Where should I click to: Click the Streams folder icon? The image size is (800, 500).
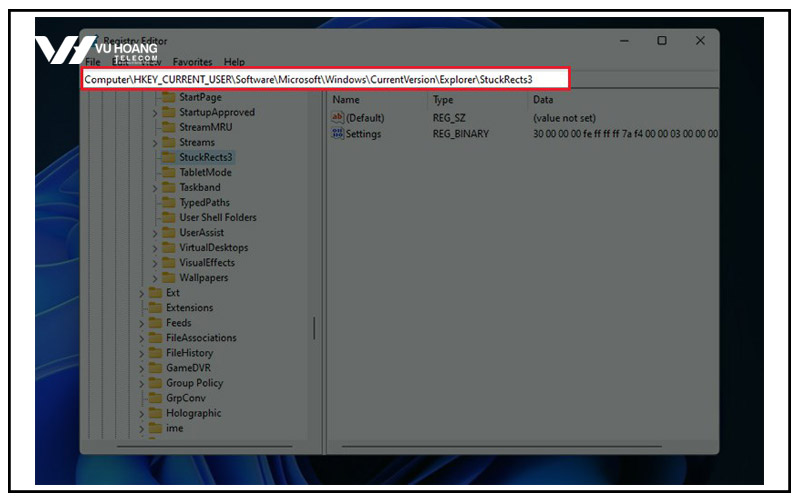coord(168,142)
